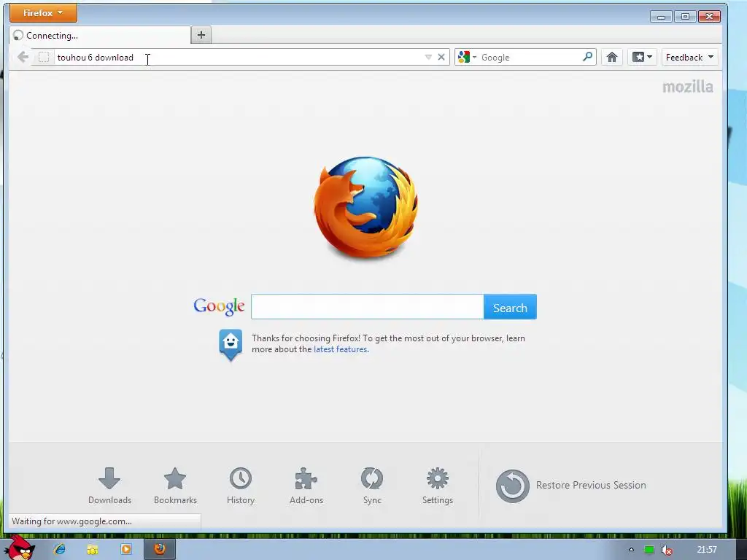Open Sync from the bottom launcher
The width and height of the screenshot is (747, 560).
(372, 486)
